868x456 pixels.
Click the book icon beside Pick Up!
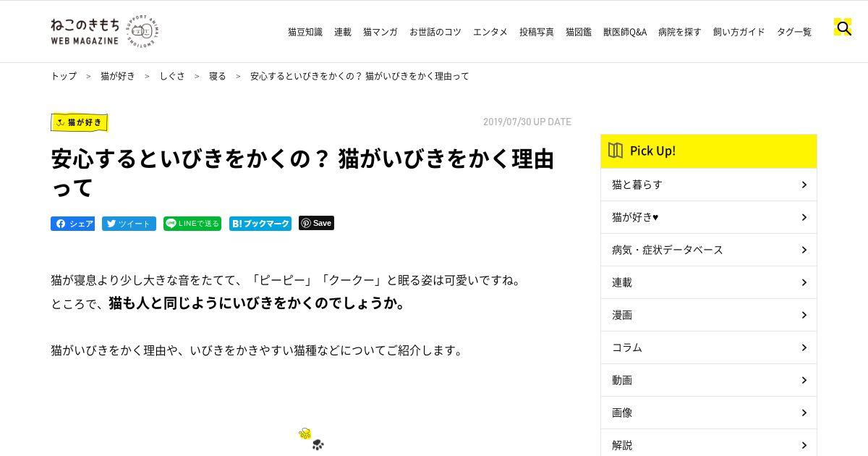(x=616, y=151)
